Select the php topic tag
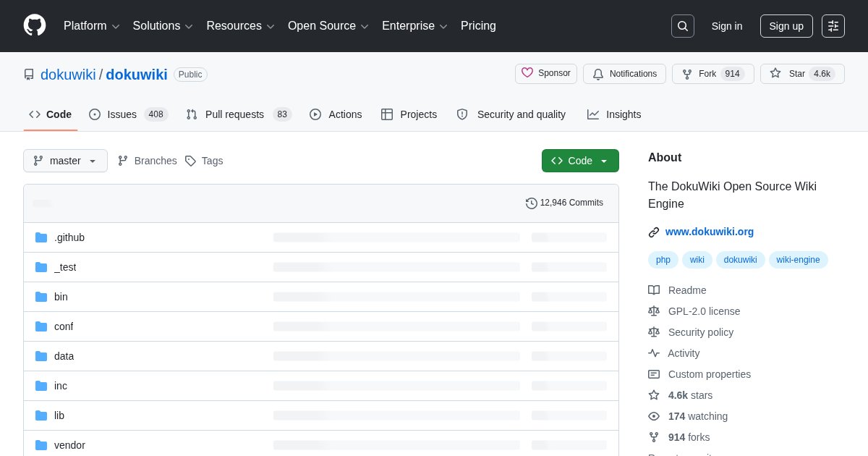Viewport: 868px width, 456px height. [x=663, y=260]
